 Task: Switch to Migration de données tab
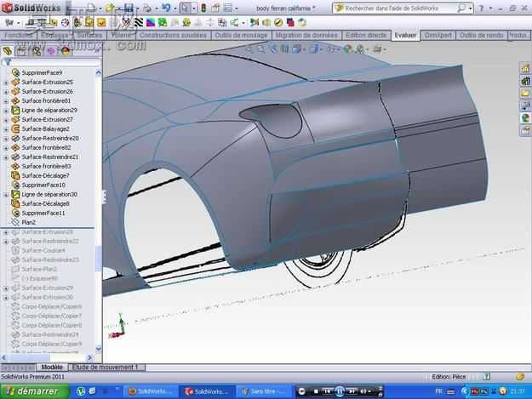coord(306,35)
